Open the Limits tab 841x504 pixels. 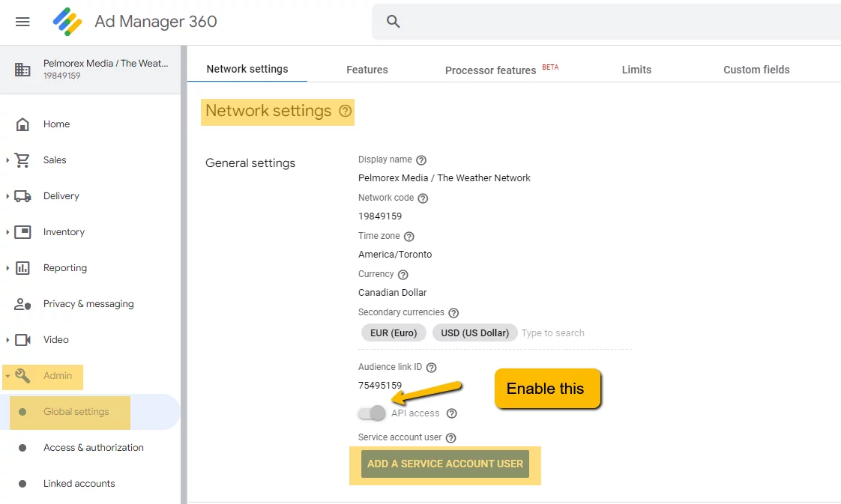(636, 70)
